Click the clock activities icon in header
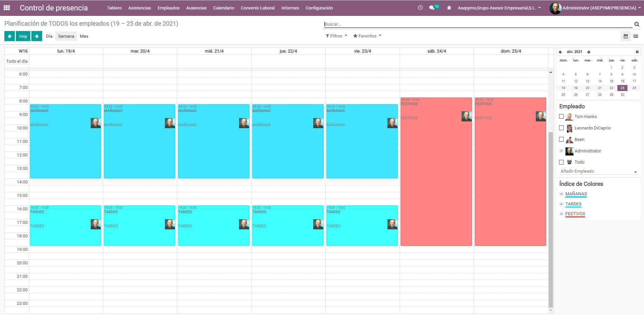Viewport: 644px width, 315px height. [x=420, y=8]
